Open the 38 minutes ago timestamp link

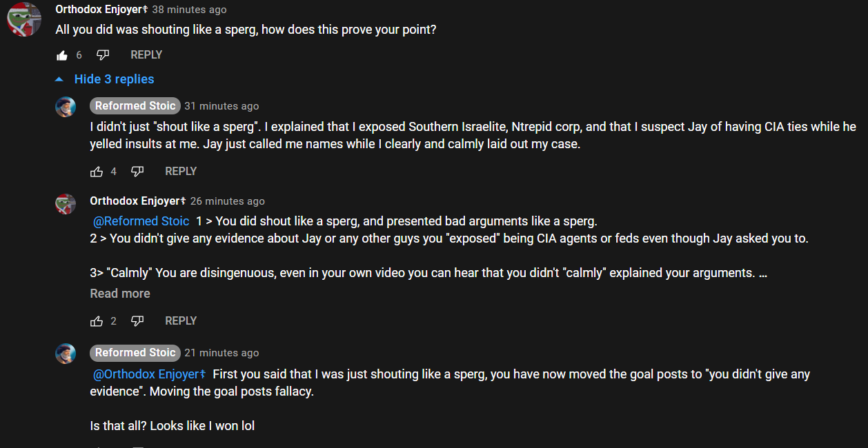click(189, 10)
